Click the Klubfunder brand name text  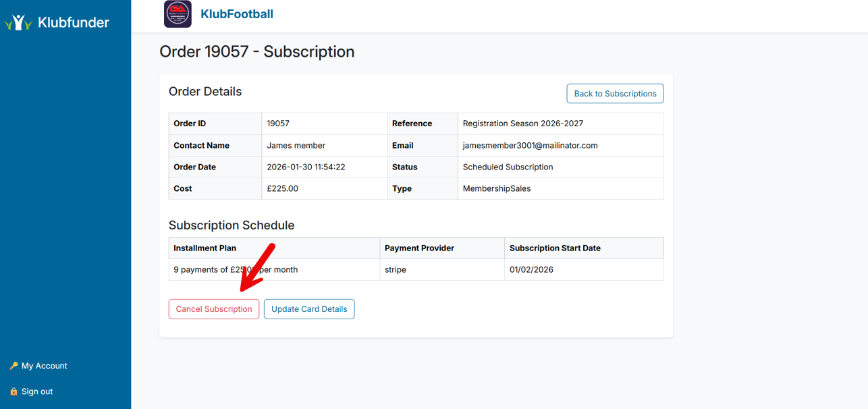point(73,22)
